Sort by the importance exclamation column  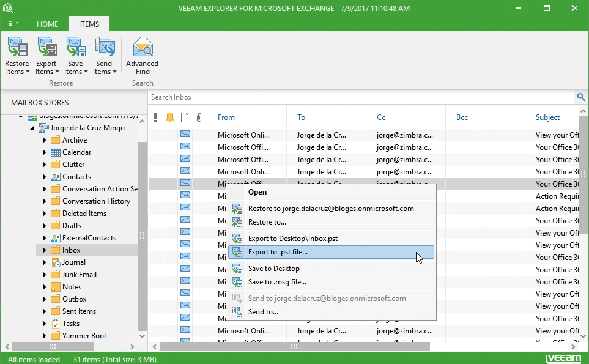155,117
